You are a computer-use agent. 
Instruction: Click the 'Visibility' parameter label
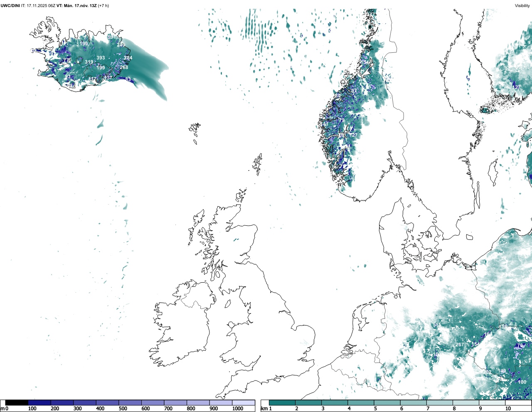tap(522, 6)
